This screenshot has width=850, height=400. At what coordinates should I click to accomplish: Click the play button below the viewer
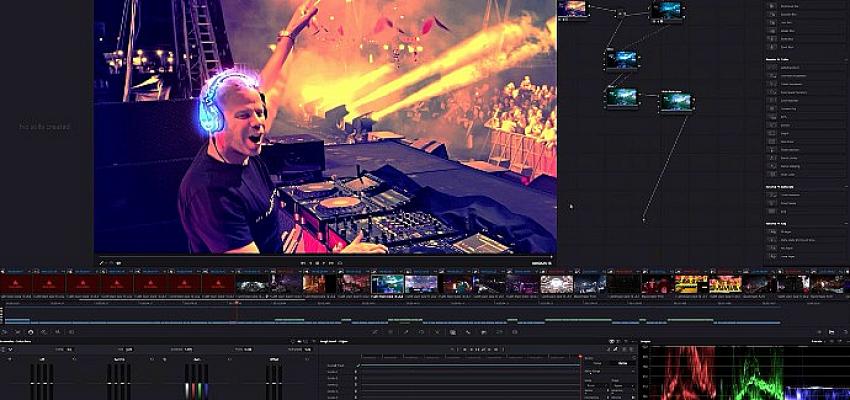click(x=325, y=262)
